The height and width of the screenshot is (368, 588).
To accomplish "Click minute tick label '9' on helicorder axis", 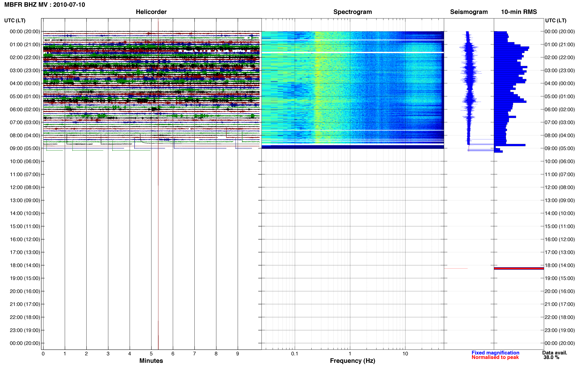I will click(238, 354).
